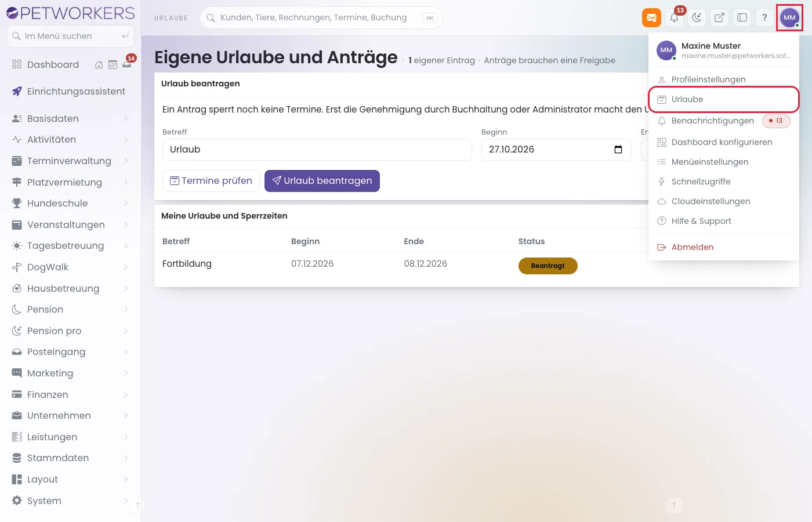Image resolution: width=812 pixels, height=522 pixels.
Task: Open Menüeinstellungen in user menu
Action: [724, 162]
